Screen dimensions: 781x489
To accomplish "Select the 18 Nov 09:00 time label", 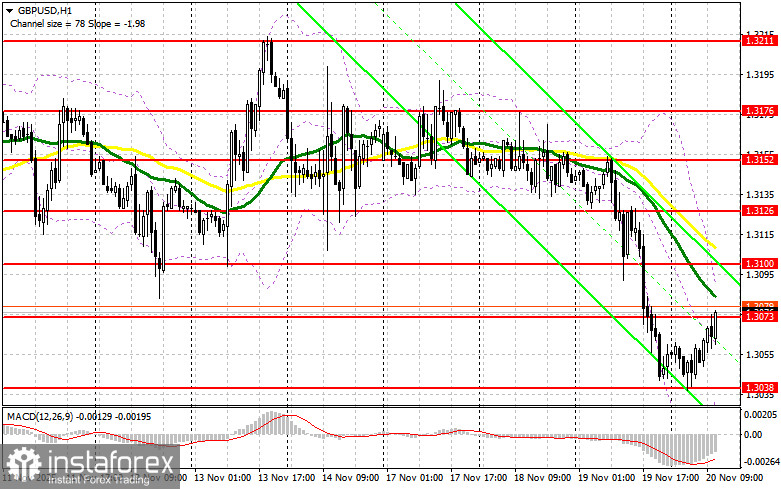I will click(x=542, y=478).
